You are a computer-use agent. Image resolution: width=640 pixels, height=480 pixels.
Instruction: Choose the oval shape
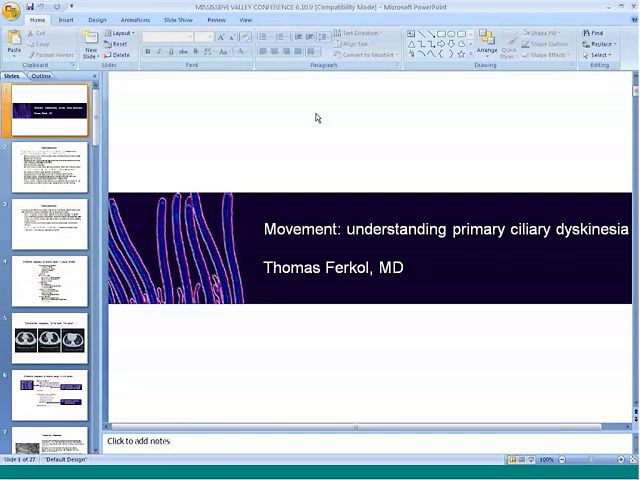point(451,34)
